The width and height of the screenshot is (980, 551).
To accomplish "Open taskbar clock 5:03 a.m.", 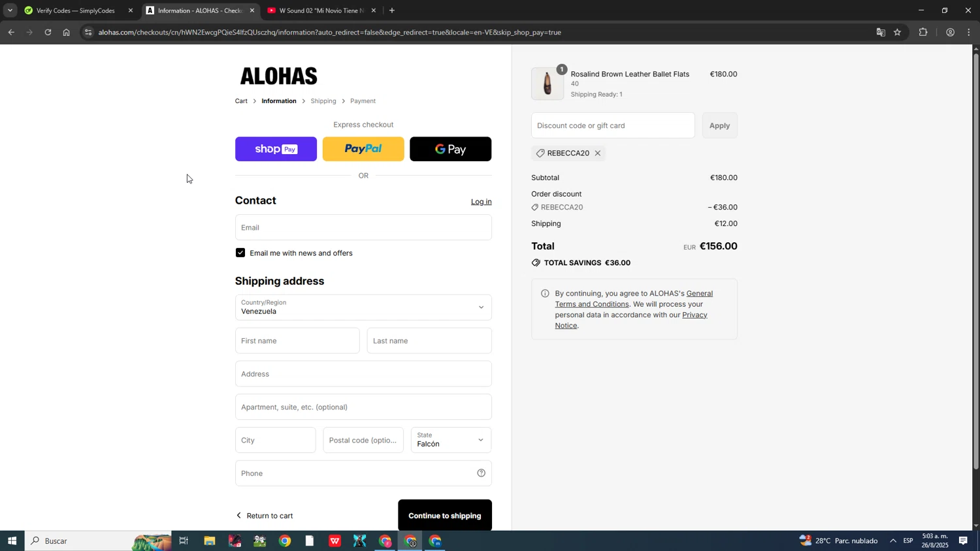I will click(x=936, y=541).
